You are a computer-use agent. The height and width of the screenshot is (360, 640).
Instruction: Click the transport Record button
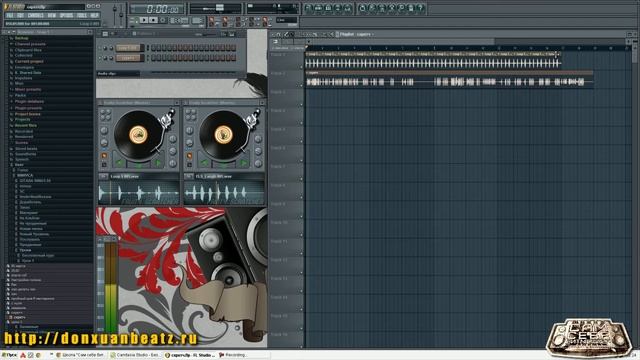coord(163,20)
